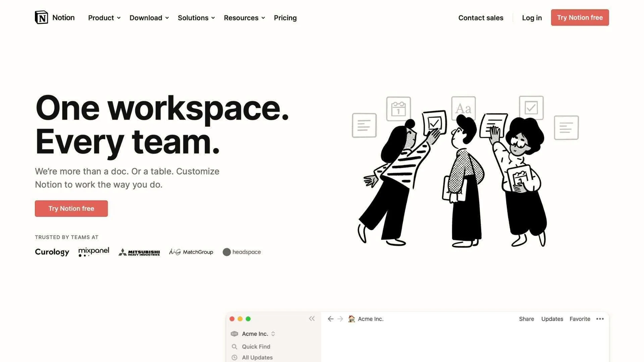Viewport: 644px width, 362px height.
Task: Open the Log in link
Action: [532, 18]
